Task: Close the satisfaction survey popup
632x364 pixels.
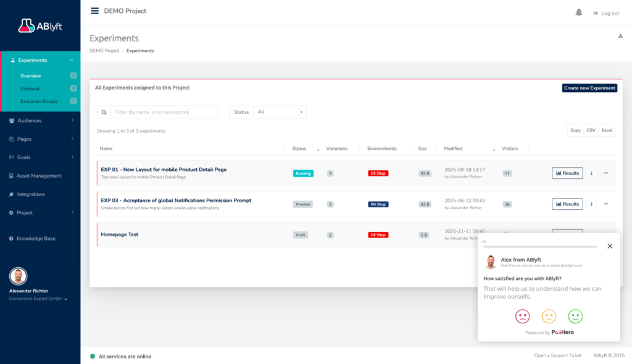Action: pyautogui.click(x=610, y=246)
